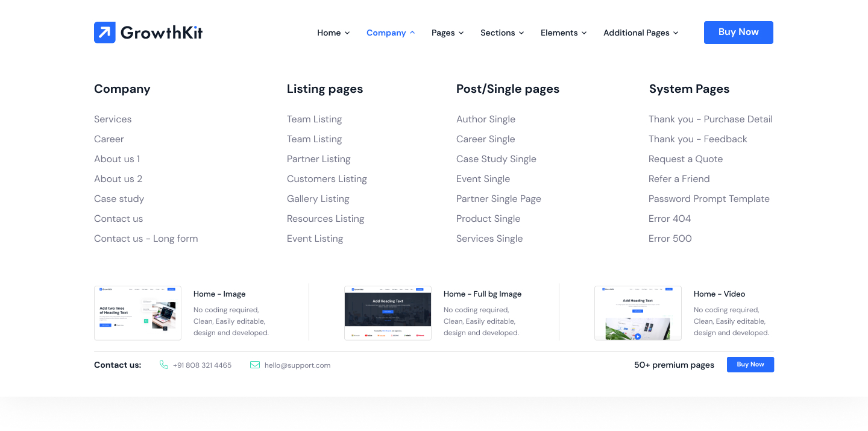
Task: Open the Home - Image thumbnail preview
Action: pyautogui.click(x=137, y=313)
